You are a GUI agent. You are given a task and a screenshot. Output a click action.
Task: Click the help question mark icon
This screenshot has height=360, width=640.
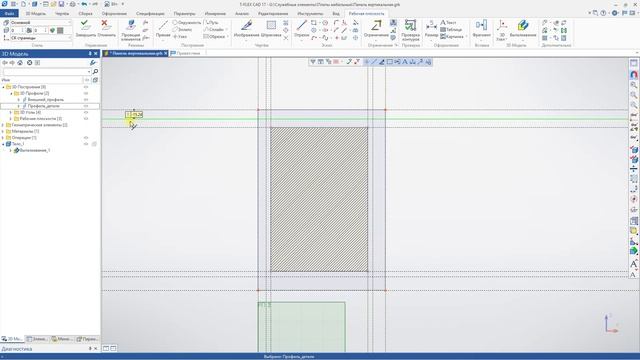tap(603, 13)
